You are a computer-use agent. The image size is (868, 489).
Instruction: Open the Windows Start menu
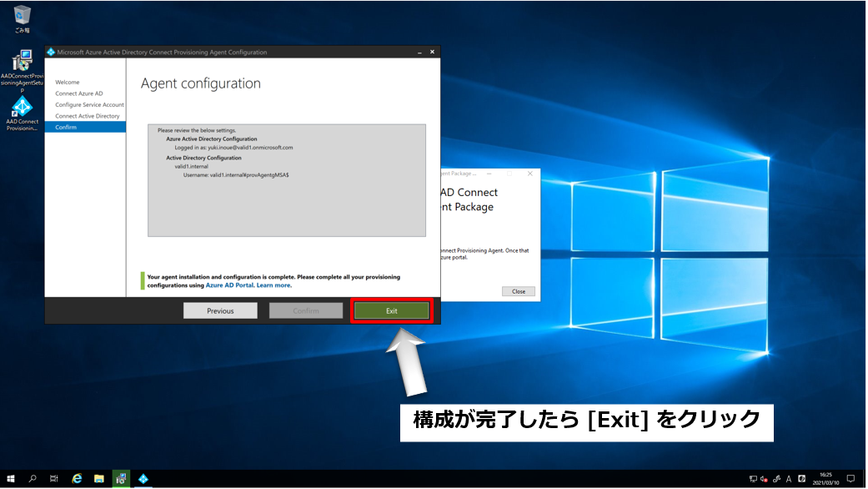click(x=11, y=478)
